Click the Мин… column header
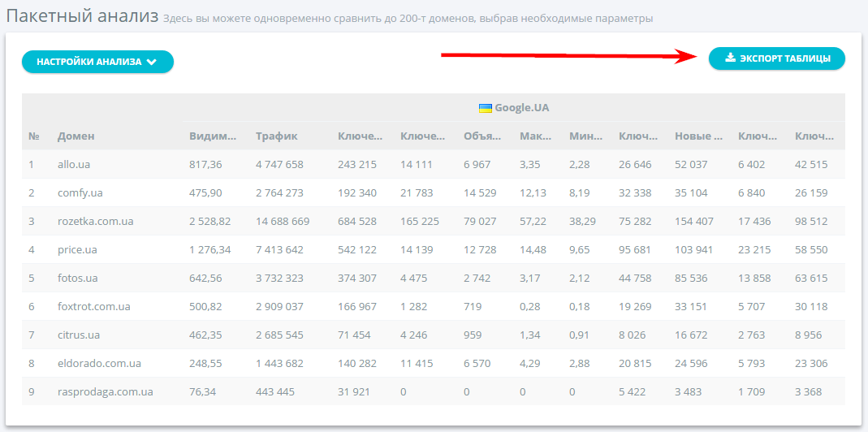Screen dimensions: 868x432 coord(585,136)
